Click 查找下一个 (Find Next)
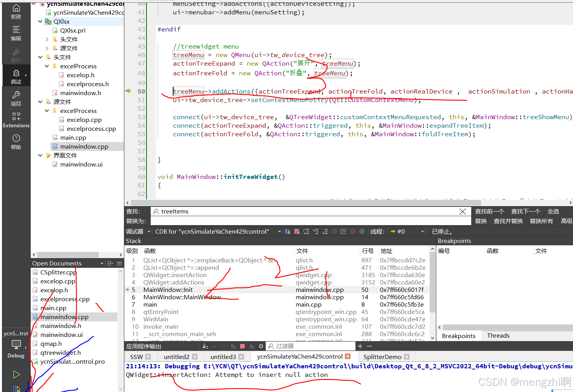Image resolution: width=573 pixels, height=392 pixels. click(x=526, y=212)
